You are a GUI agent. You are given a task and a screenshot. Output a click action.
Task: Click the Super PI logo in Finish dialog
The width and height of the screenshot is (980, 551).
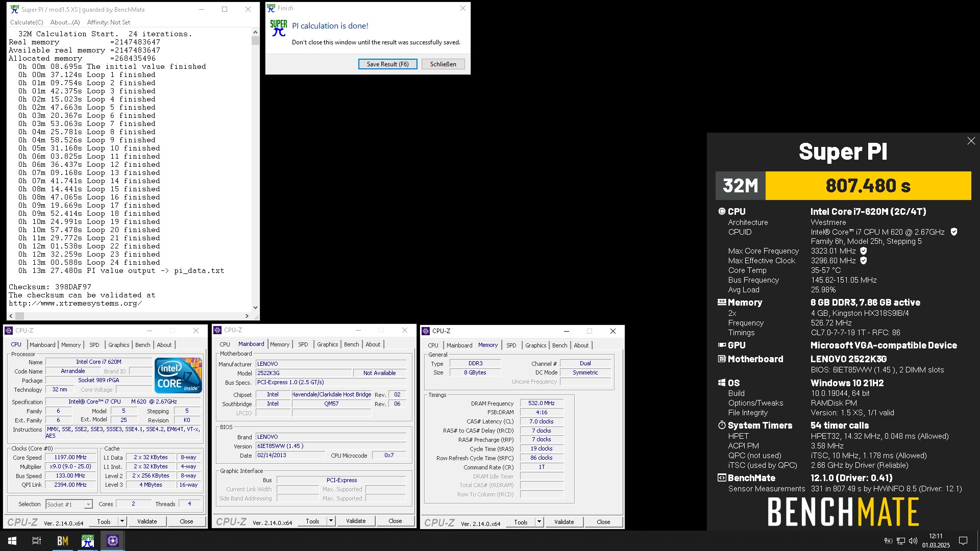278,28
